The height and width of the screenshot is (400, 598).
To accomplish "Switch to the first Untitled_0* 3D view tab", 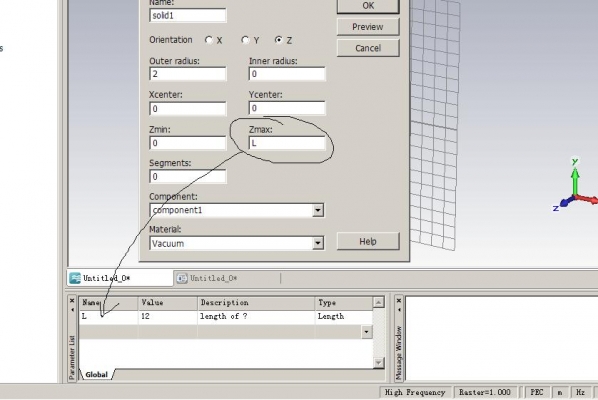I will tap(120, 278).
